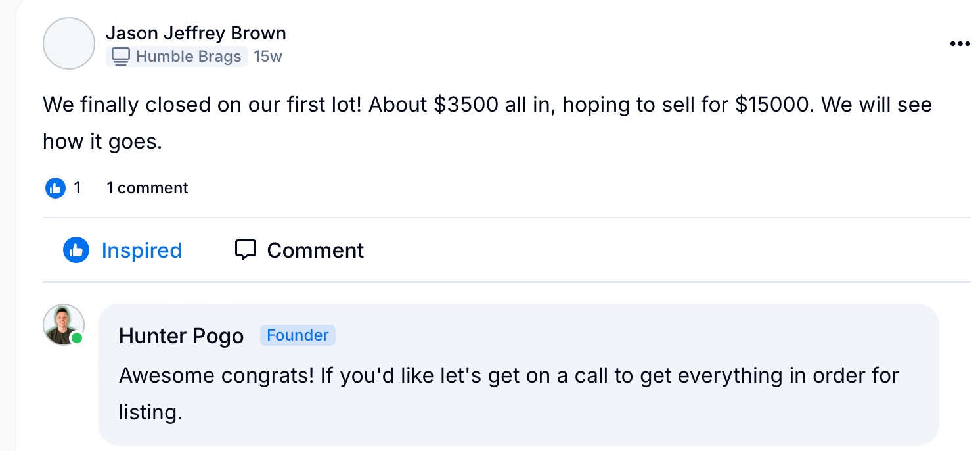Click the word 'listing.' in the comment
The height and width of the screenshot is (451, 980).
coord(150,412)
